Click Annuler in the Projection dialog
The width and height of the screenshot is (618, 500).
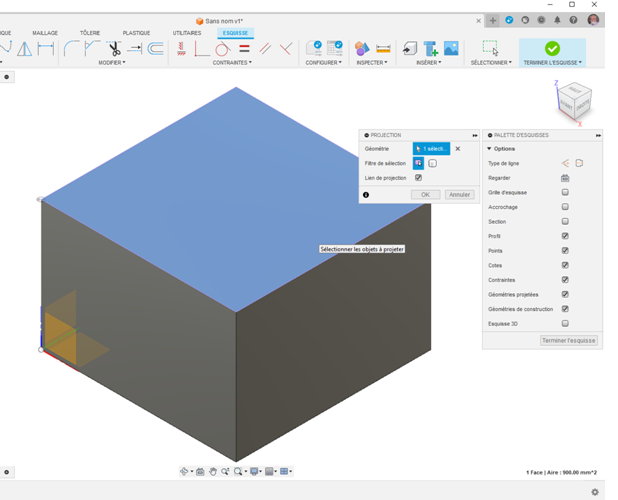(460, 195)
